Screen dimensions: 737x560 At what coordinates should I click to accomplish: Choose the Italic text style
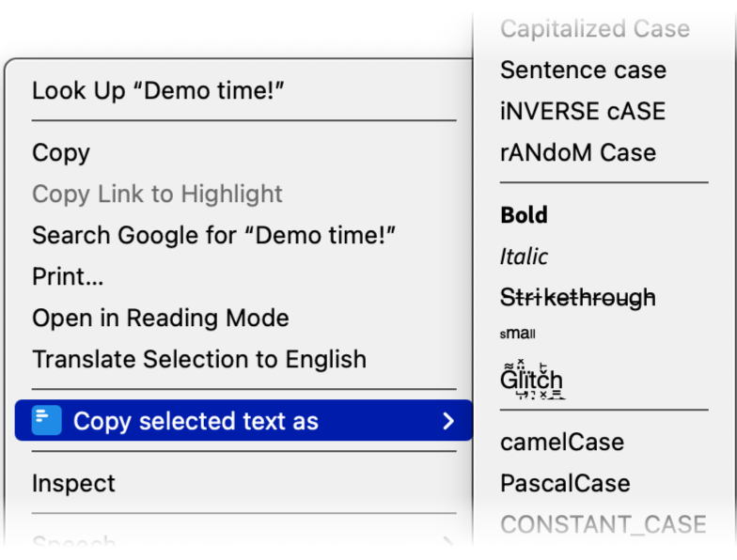524,257
